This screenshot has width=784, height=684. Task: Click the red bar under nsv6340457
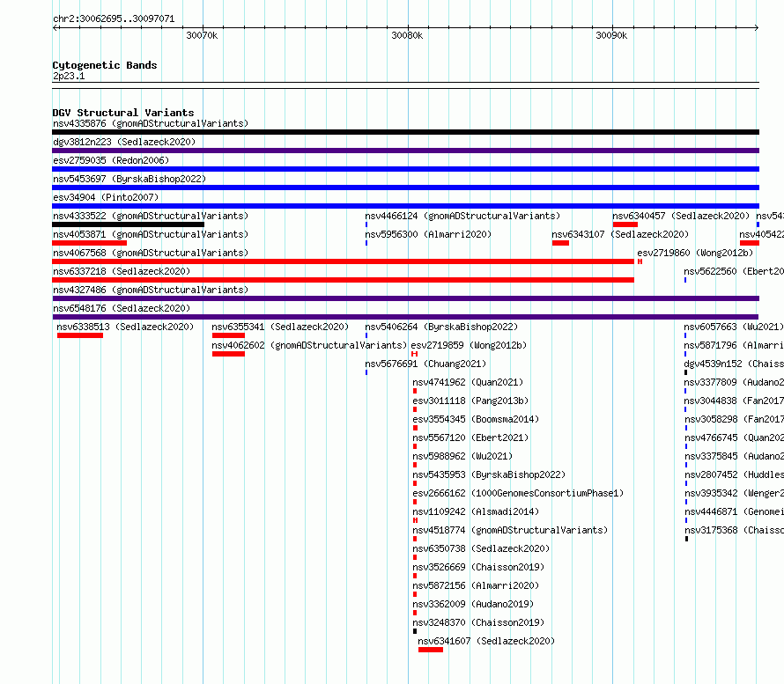(625, 224)
